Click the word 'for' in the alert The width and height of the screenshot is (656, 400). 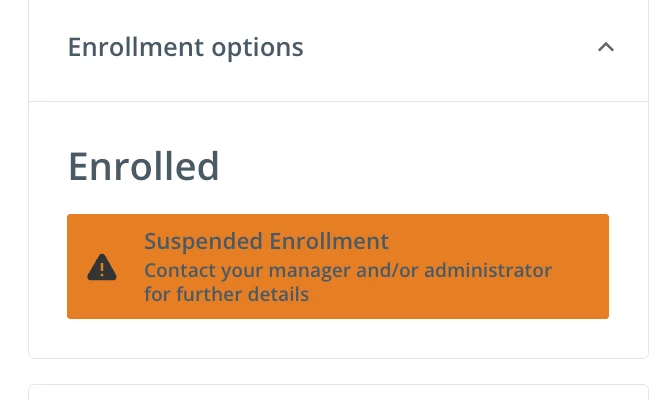coord(158,294)
